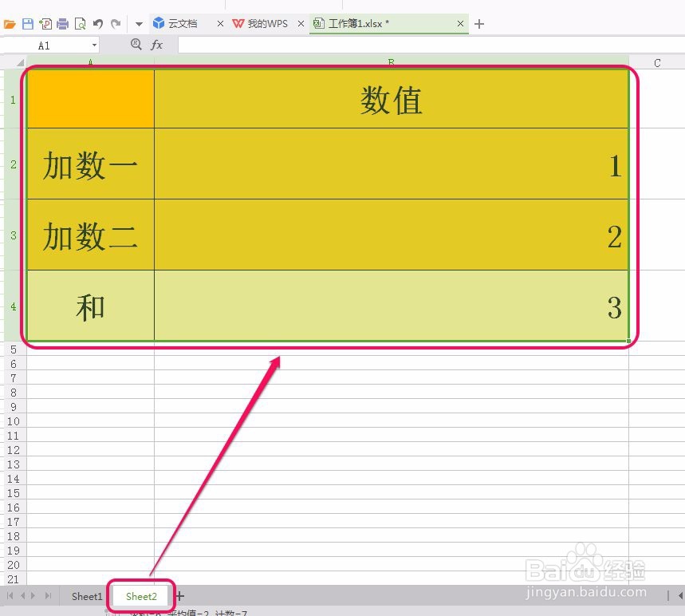685x616 pixels.
Task: Click the fx insert function button
Action: coord(157,45)
